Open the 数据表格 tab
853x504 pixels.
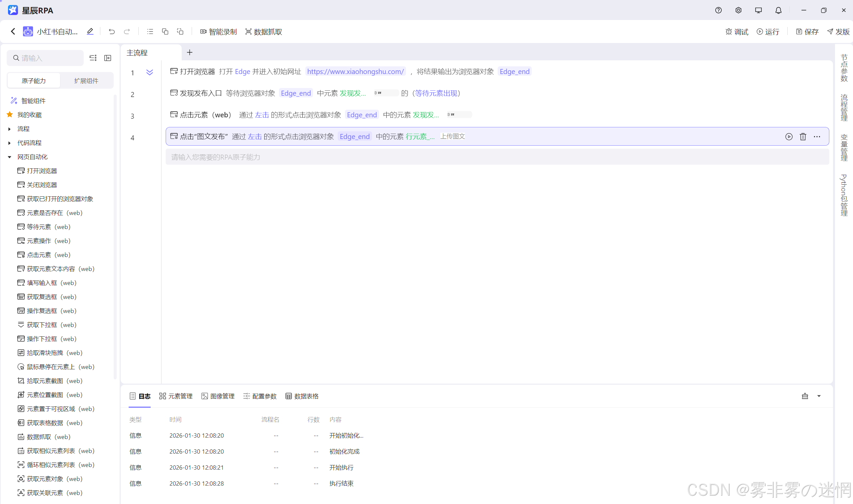pos(302,396)
